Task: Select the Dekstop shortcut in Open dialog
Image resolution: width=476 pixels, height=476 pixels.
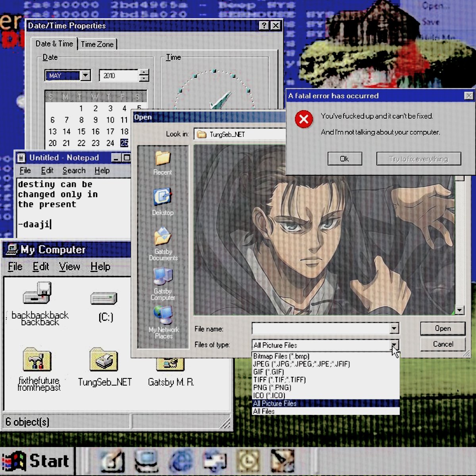Action: point(162,196)
